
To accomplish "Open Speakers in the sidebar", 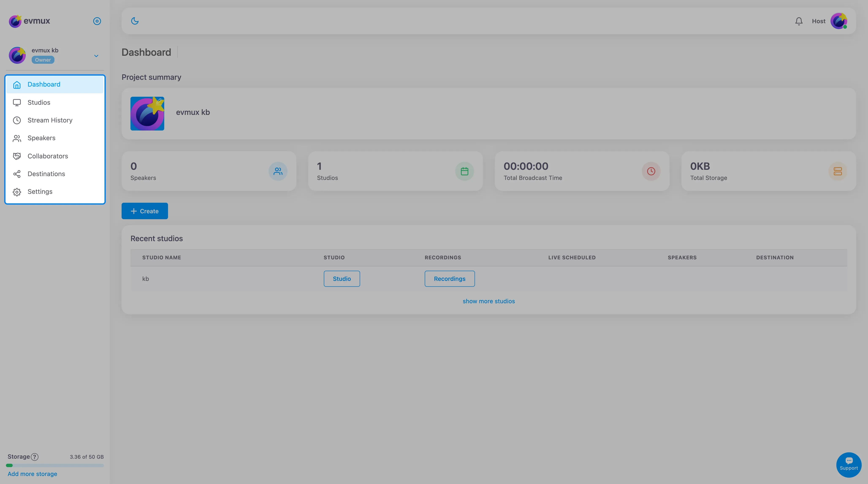I will (55, 138).
